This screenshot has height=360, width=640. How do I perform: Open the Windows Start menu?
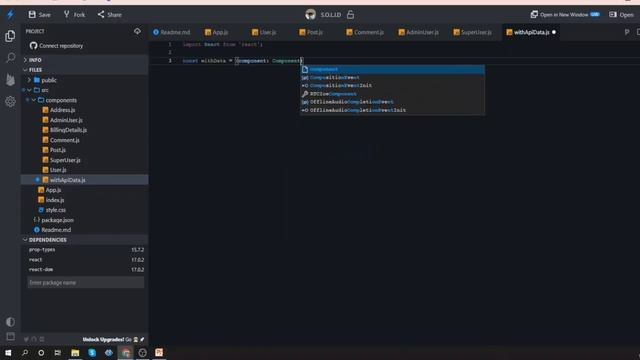(8, 353)
